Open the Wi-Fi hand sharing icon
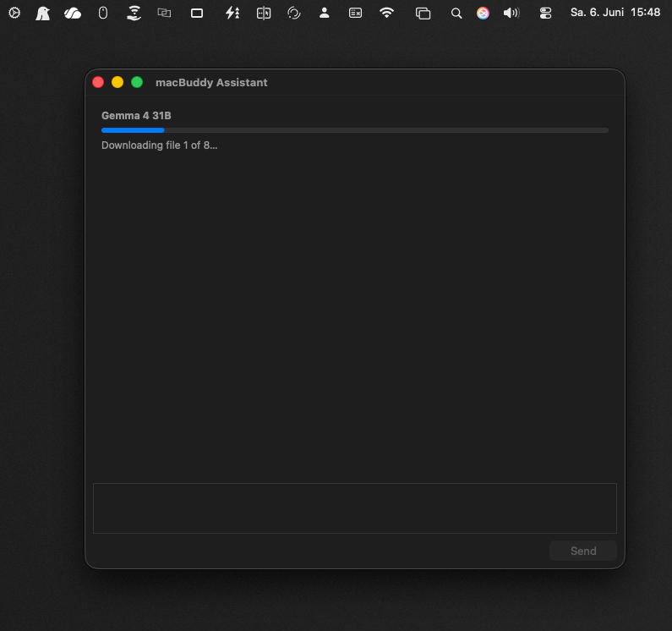Image resolution: width=672 pixels, height=631 pixels. (x=134, y=13)
